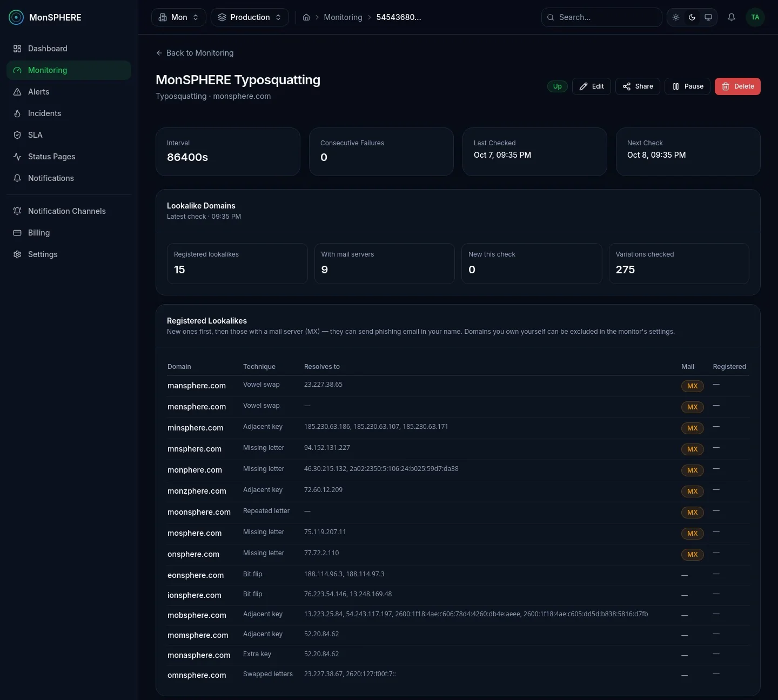Image resolution: width=778 pixels, height=700 pixels.
Task: Switch to dark theme moon icon
Action: click(x=692, y=17)
